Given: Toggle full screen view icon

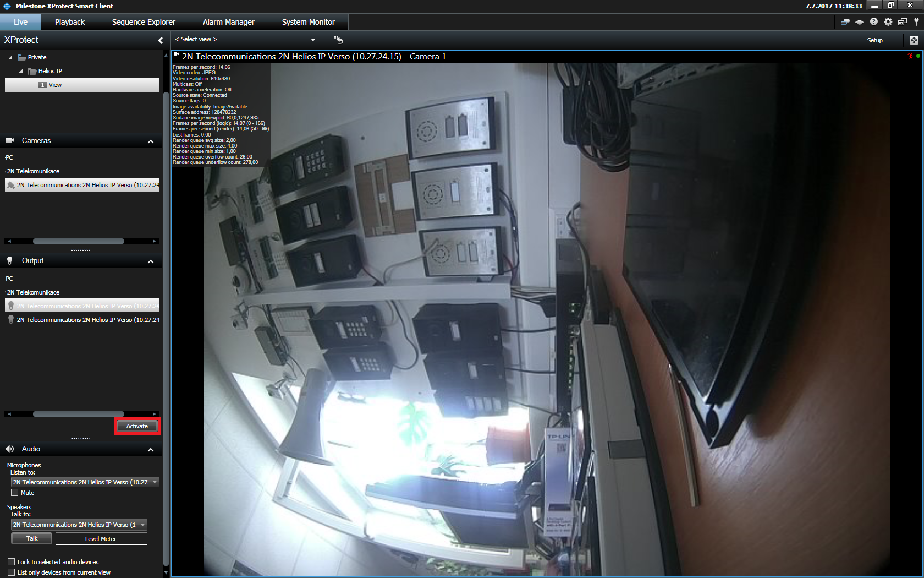Looking at the screenshot, I should coord(914,40).
